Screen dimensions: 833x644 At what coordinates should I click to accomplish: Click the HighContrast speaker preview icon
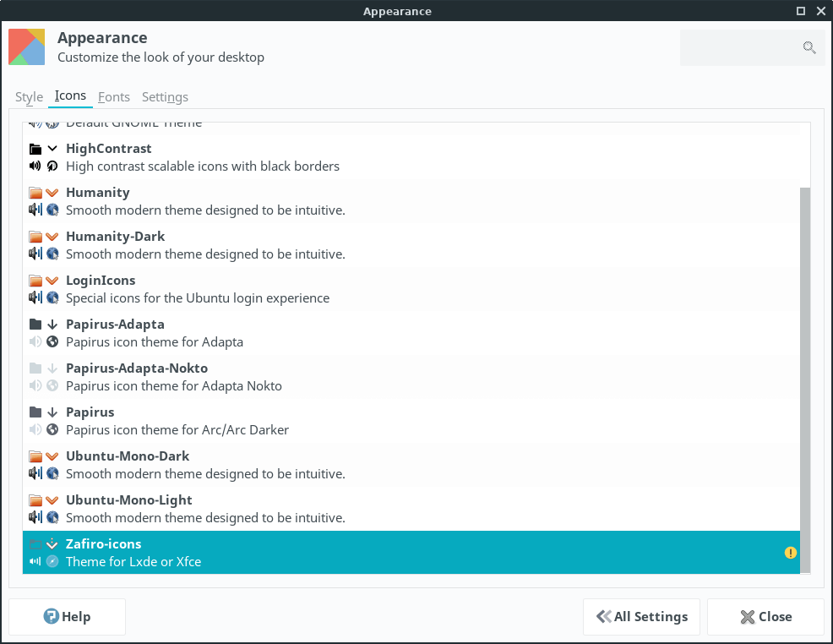35,166
